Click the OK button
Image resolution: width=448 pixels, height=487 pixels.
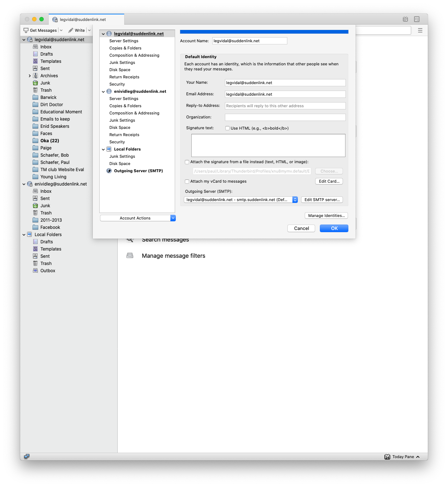point(334,228)
